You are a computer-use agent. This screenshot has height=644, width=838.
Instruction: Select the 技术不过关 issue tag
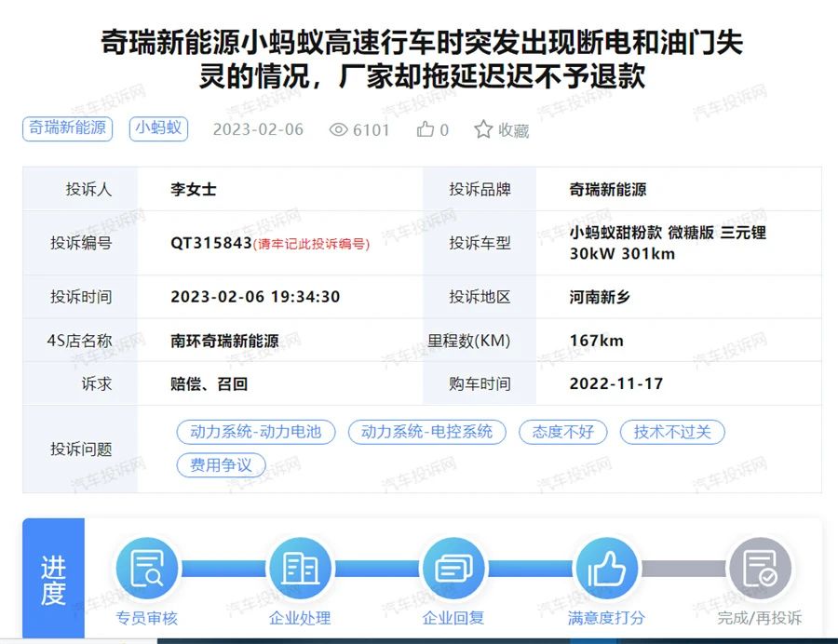coord(672,432)
